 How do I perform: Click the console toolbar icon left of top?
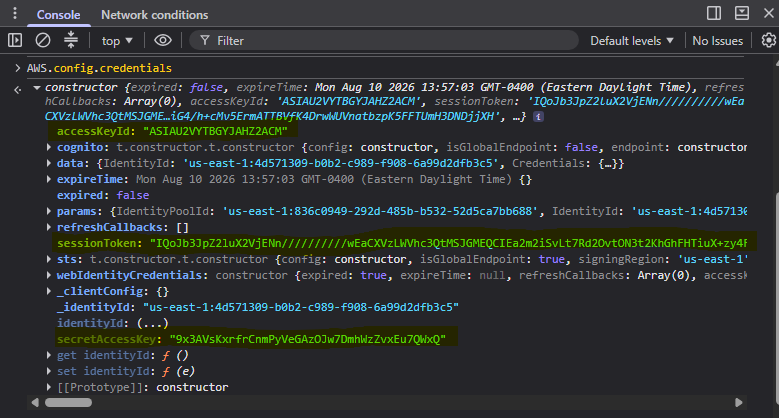(71, 40)
